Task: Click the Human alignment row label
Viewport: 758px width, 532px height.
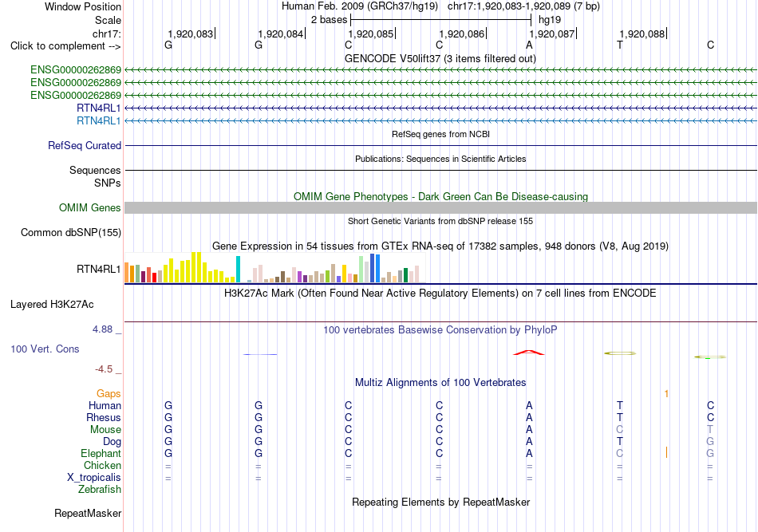Action: coord(105,406)
